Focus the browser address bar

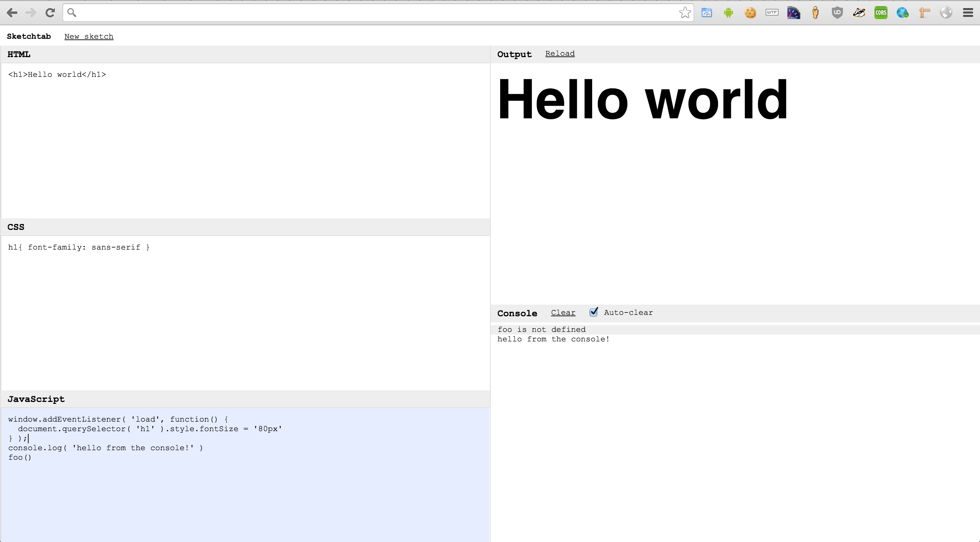(x=377, y=13)
